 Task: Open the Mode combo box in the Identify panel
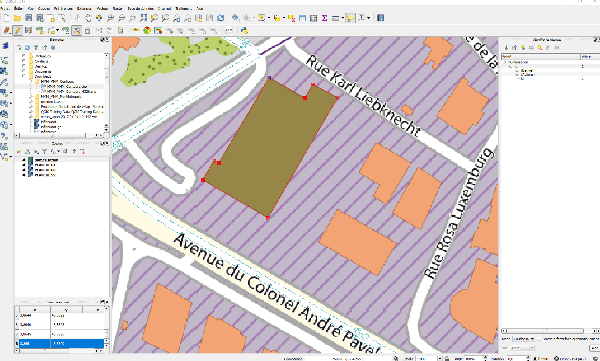pos(523,339)
